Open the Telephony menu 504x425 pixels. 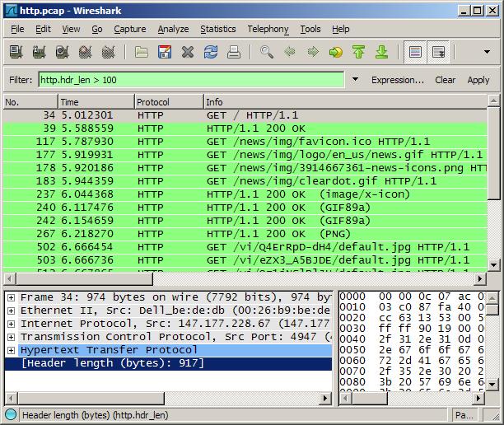point(268,29)
